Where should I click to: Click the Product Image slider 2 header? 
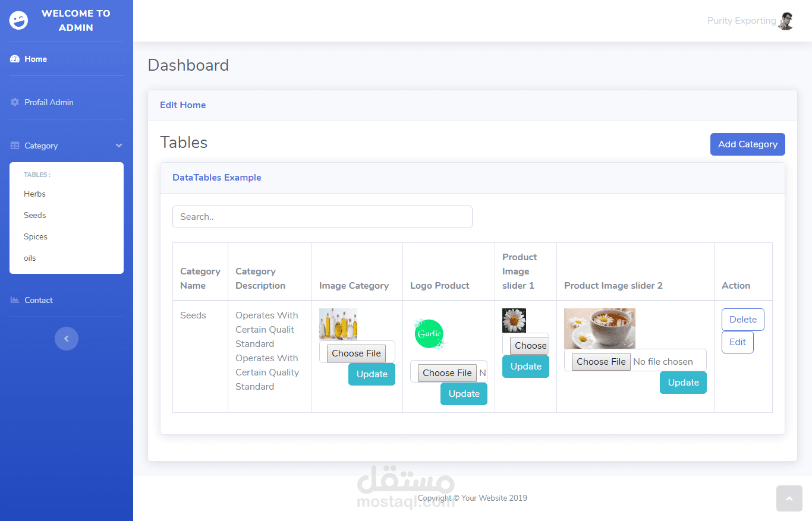pyautogui.click(x=613, y=286)
